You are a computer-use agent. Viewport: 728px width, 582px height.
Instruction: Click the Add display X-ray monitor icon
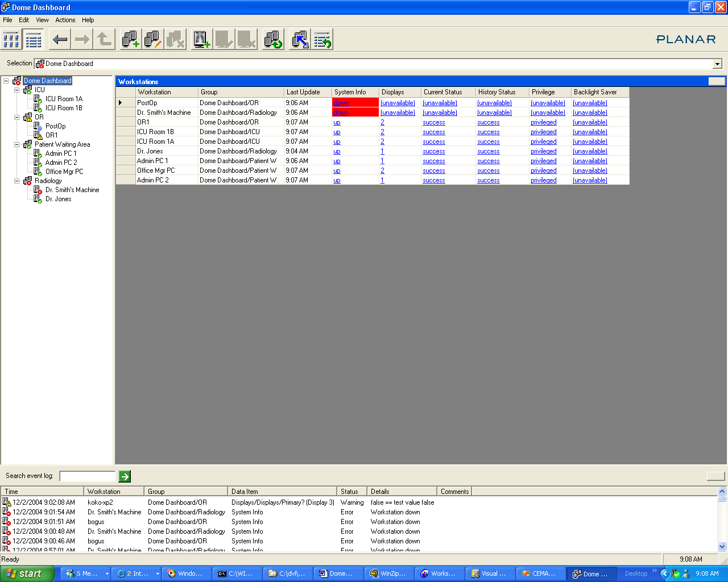click(x=202, y=40)
